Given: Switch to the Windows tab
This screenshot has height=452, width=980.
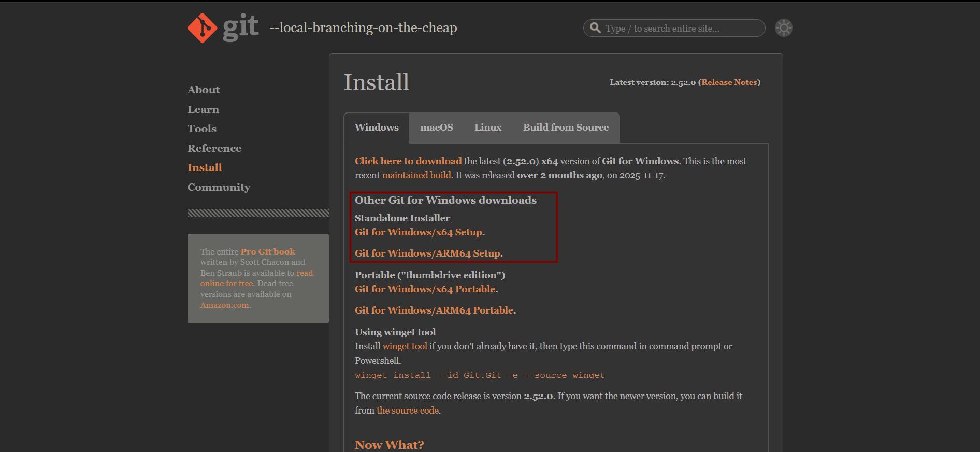Looking at the screenshot, I should [x=377, y=128].
